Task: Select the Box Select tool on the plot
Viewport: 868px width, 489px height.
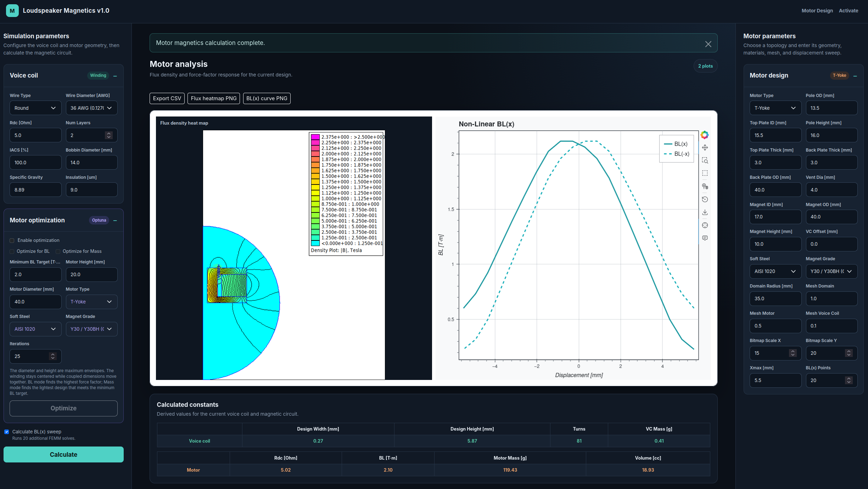Action: pyautogui.click(x=705, y=173)
